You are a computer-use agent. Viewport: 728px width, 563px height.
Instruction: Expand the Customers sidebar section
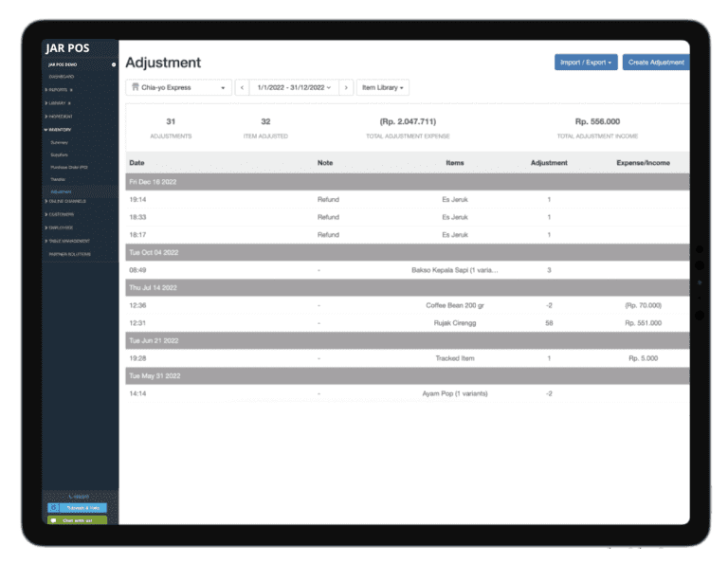[x=62, y=214]
